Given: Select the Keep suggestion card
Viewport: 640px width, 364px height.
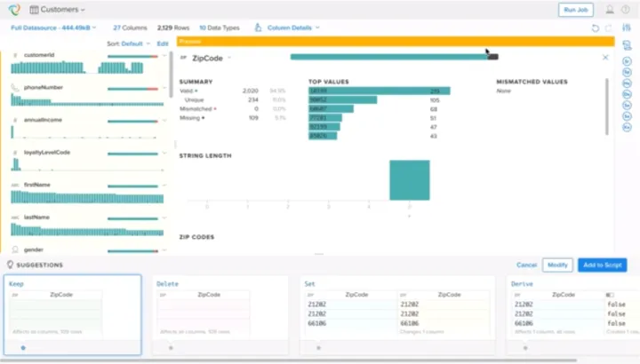Looking at the screenshot, I should [x=71, y=314].
